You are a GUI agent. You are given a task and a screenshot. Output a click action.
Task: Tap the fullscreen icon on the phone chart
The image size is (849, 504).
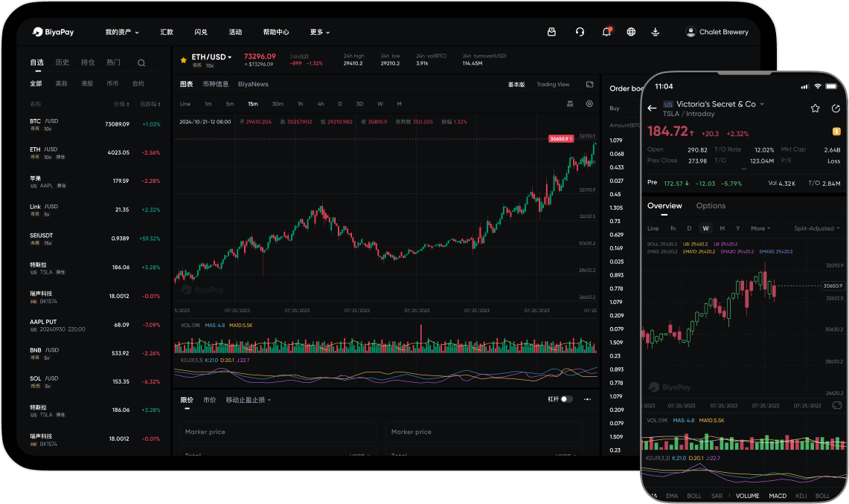pos(836,405)
